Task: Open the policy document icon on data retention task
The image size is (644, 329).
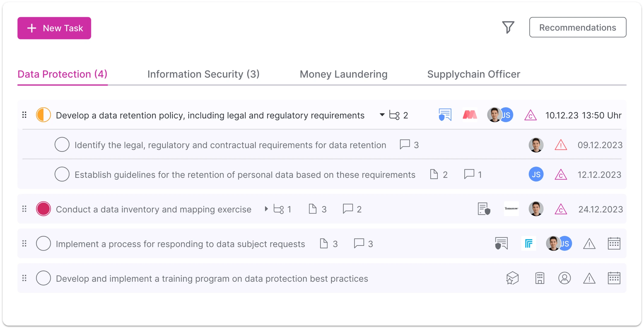Action: coord(444,115)
